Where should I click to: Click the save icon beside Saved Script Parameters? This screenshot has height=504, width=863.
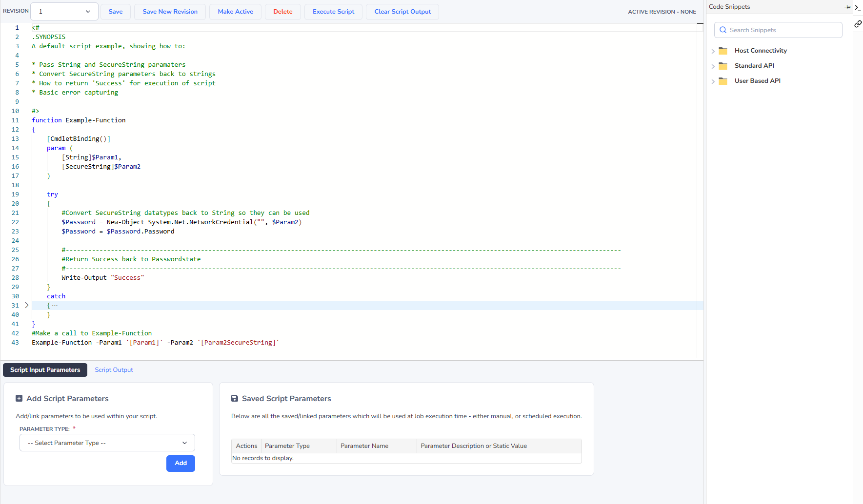[x=235, y=398]
